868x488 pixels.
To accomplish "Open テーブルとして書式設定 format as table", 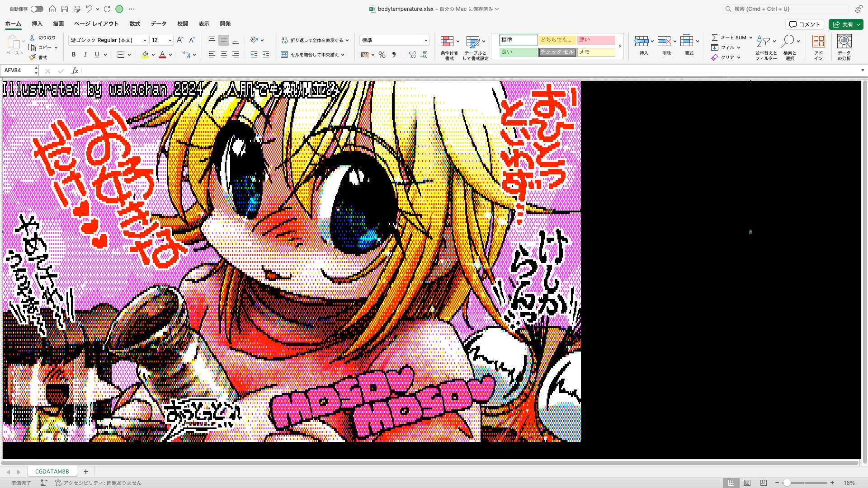I will coord(475,48).
